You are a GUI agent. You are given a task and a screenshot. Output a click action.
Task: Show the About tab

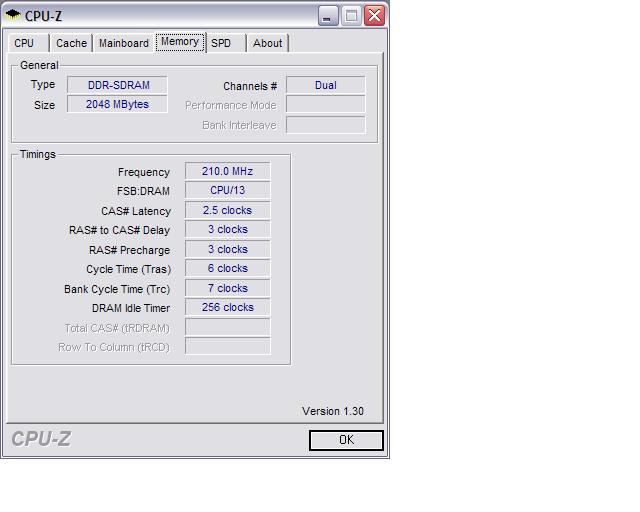268,43
